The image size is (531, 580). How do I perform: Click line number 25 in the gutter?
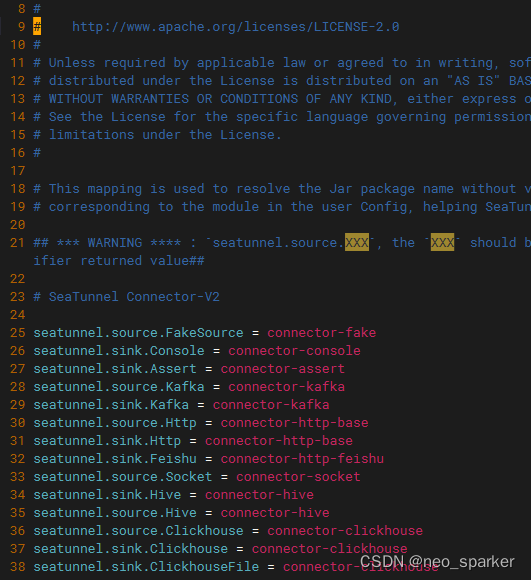pyautogui.click(x=17, y=333)
